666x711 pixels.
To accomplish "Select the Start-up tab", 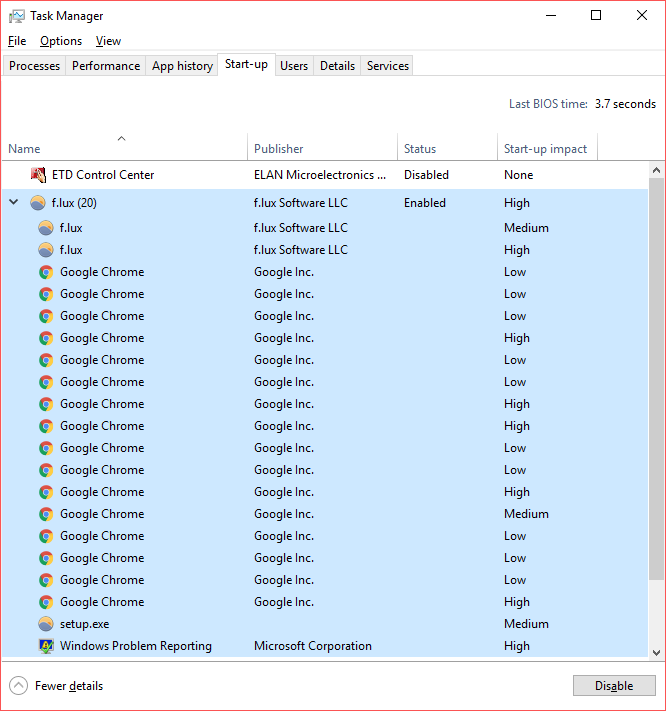I will (246, 64).
